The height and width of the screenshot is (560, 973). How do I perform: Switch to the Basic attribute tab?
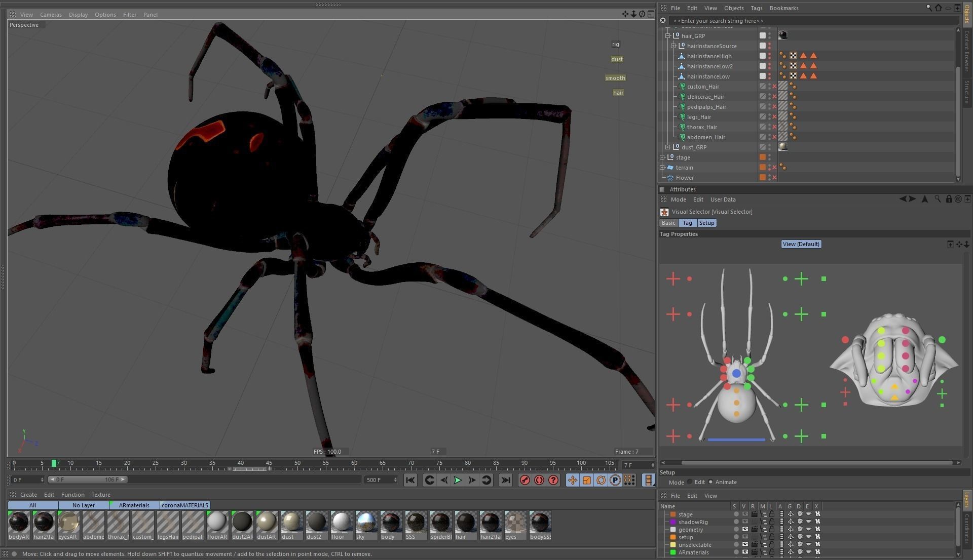(668, 223)
